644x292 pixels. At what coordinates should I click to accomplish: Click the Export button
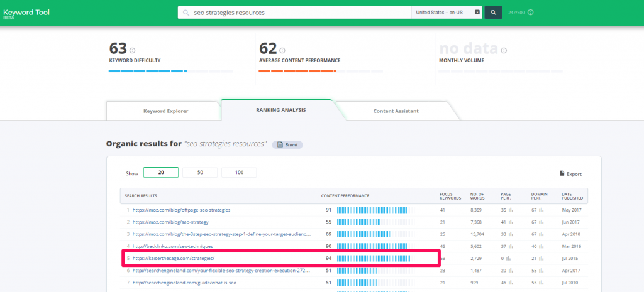[571, 174]
